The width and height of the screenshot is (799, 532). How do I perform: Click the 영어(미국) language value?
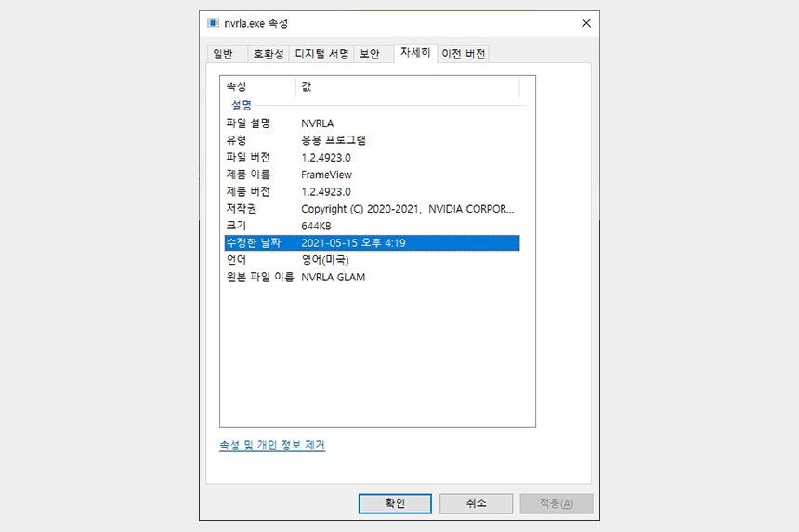pyautogui.click(x=325, y=260)
